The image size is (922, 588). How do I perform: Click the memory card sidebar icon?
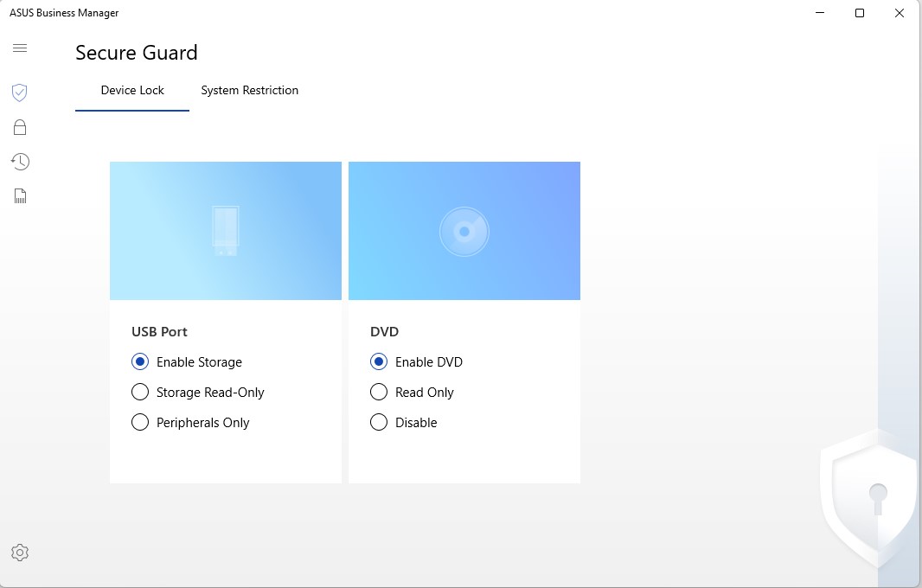coord(20,196)
